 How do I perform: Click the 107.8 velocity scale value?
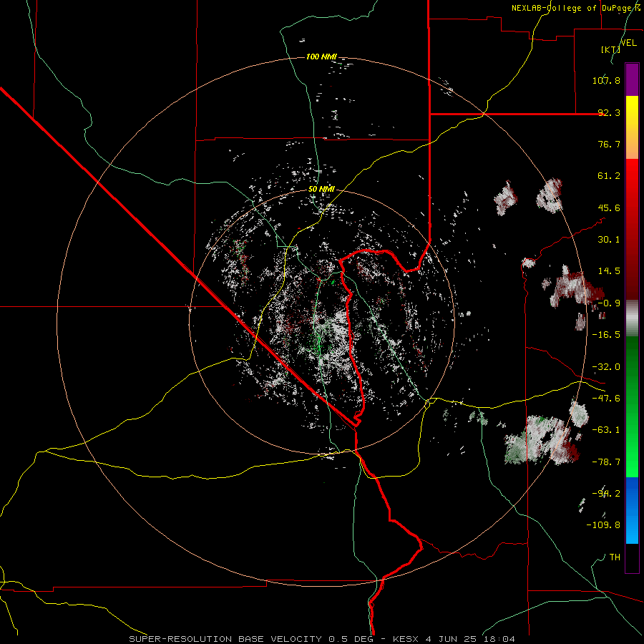click(x=606, y=80)
